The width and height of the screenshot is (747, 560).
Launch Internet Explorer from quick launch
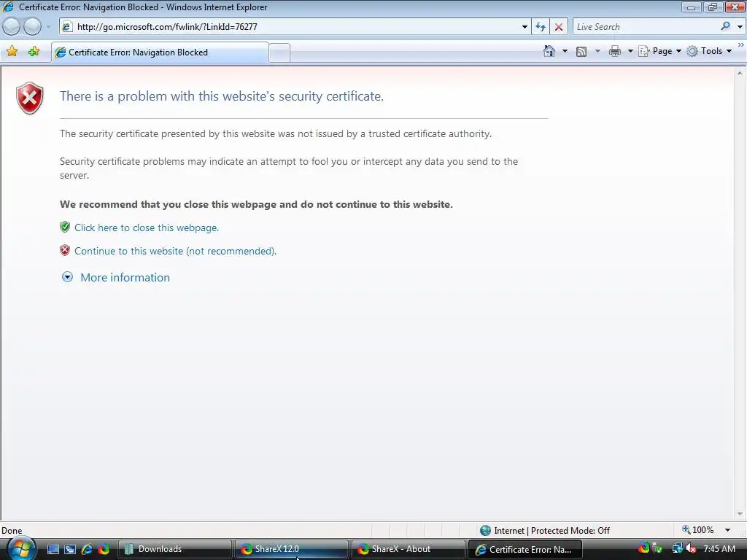pyautogui.click(x=87, y=550)
